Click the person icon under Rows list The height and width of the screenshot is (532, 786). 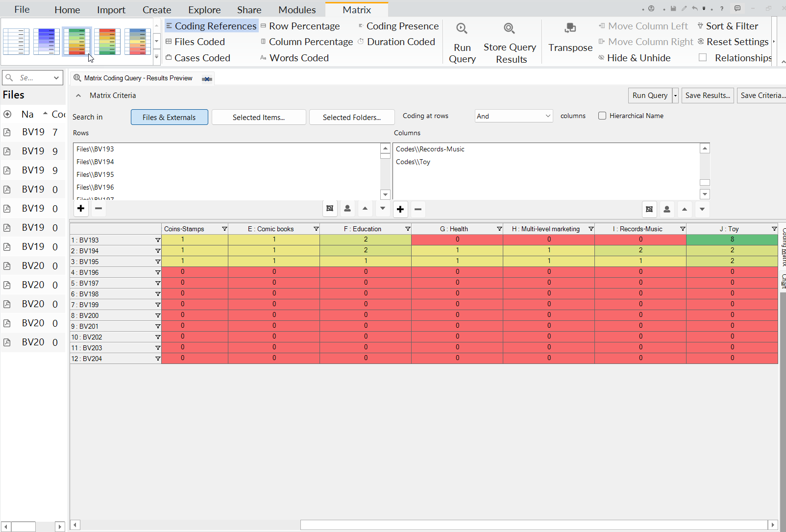tap(347, 209)
